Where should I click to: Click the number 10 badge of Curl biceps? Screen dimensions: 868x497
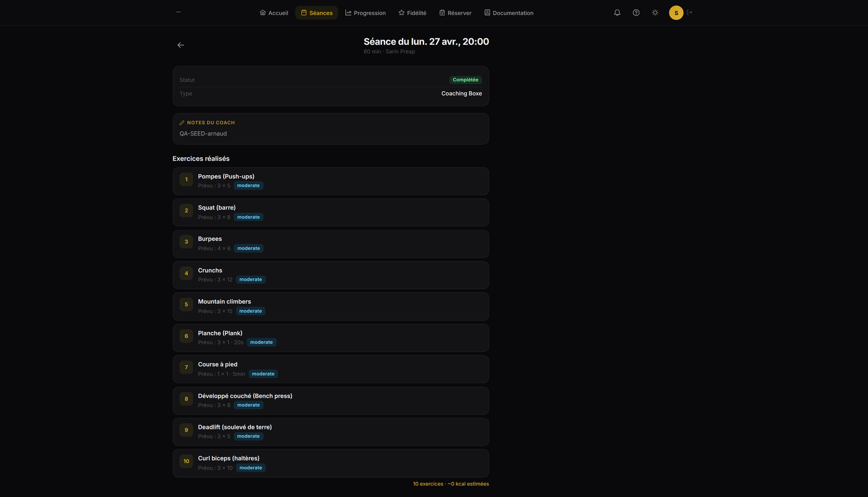[x=186, y=461]
